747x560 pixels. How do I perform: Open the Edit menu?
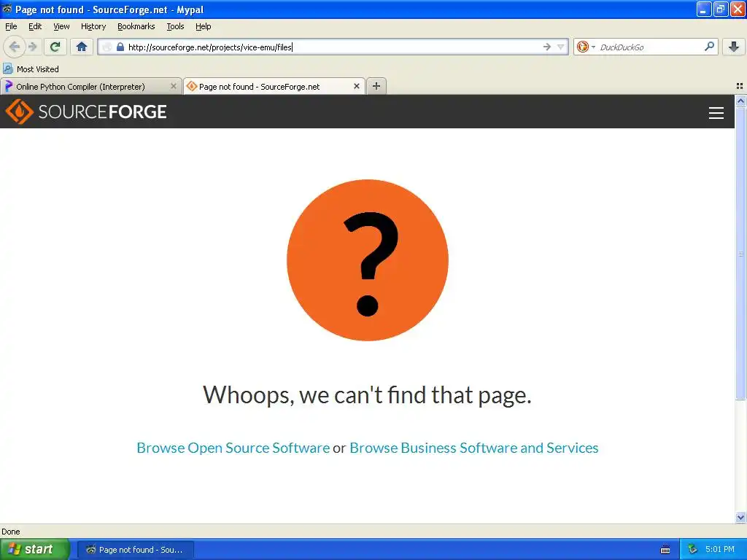[x=35, y=26]
